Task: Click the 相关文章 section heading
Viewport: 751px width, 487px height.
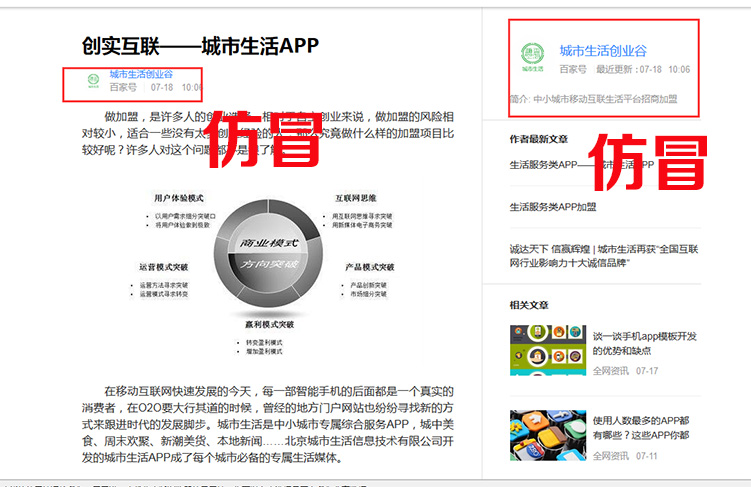Action: point(529,305)
